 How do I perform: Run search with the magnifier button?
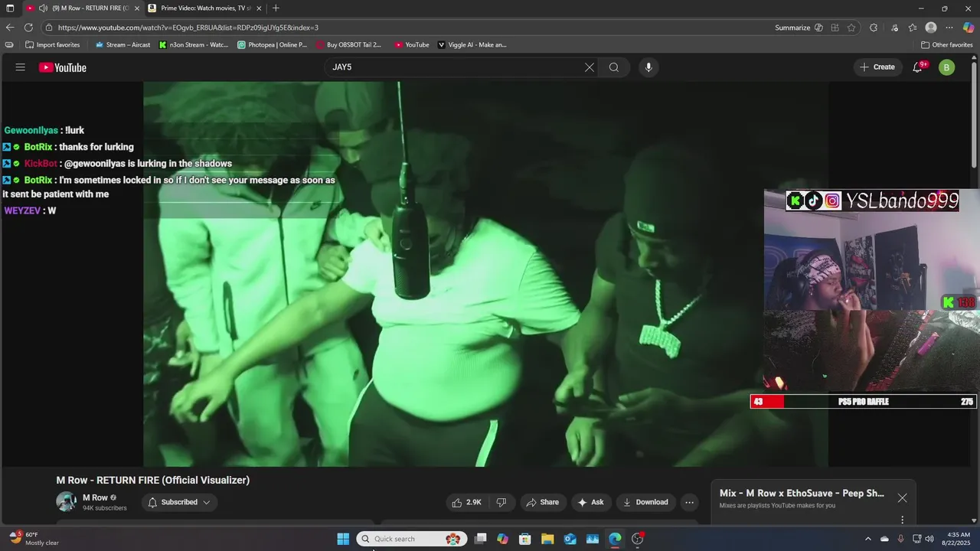pos(614,67)
